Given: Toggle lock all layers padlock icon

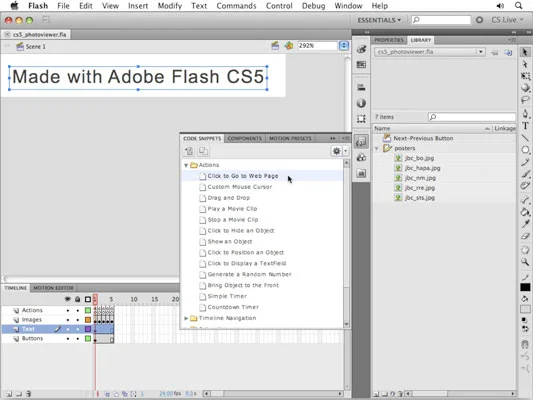Looking at the screenshot, I should click(x=78, y=299).
